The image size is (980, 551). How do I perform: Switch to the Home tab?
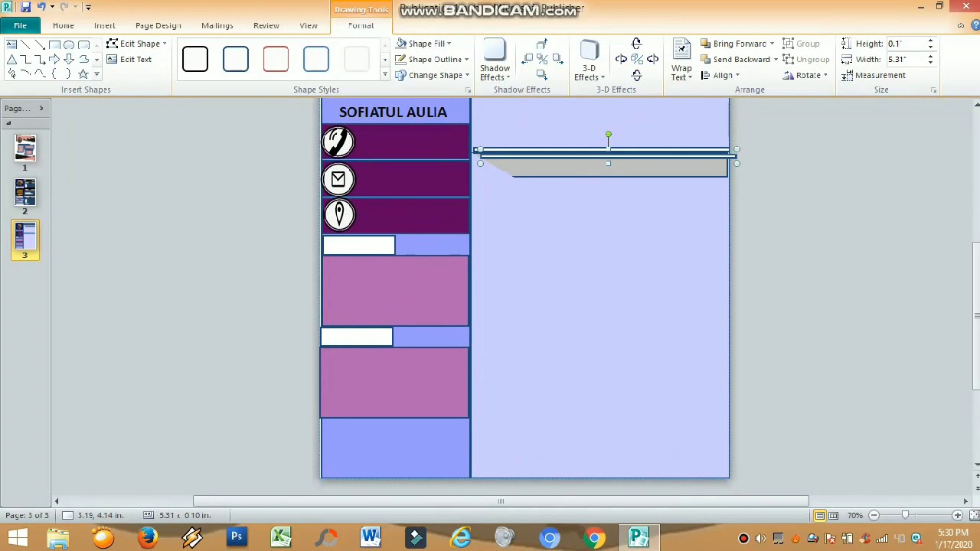[x=64, y=25]
